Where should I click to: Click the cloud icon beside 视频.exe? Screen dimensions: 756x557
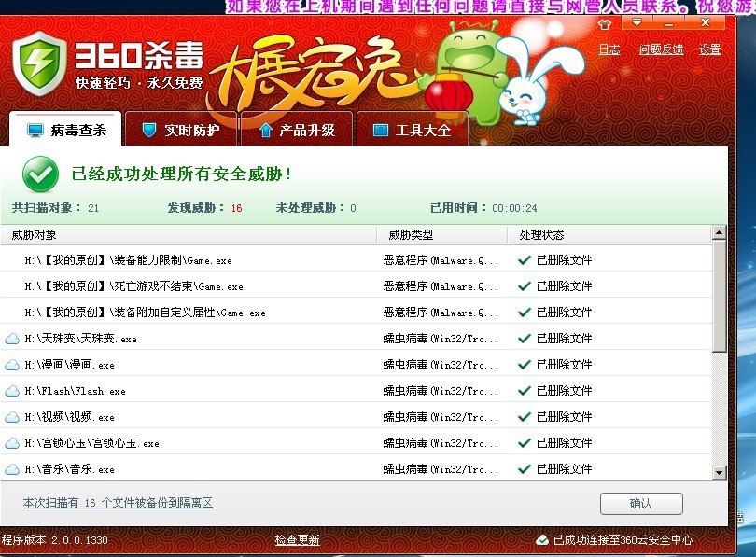[x=12, y=417]
